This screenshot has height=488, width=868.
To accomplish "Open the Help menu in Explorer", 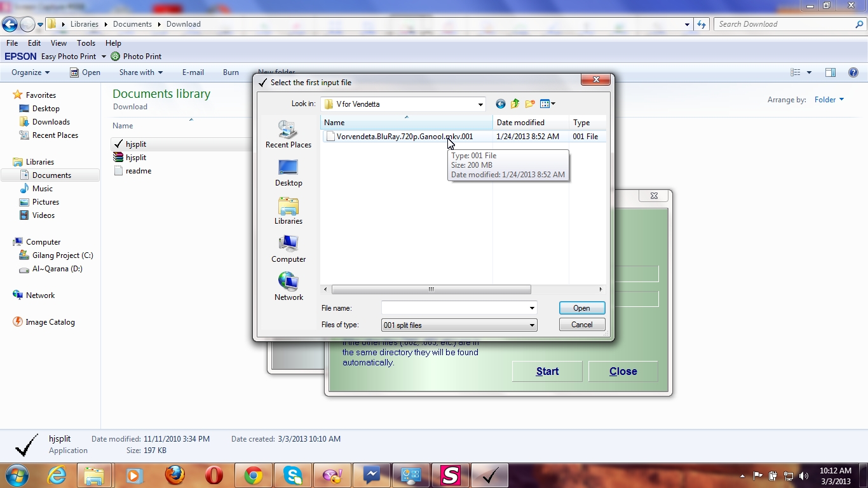I will [113, 43].
